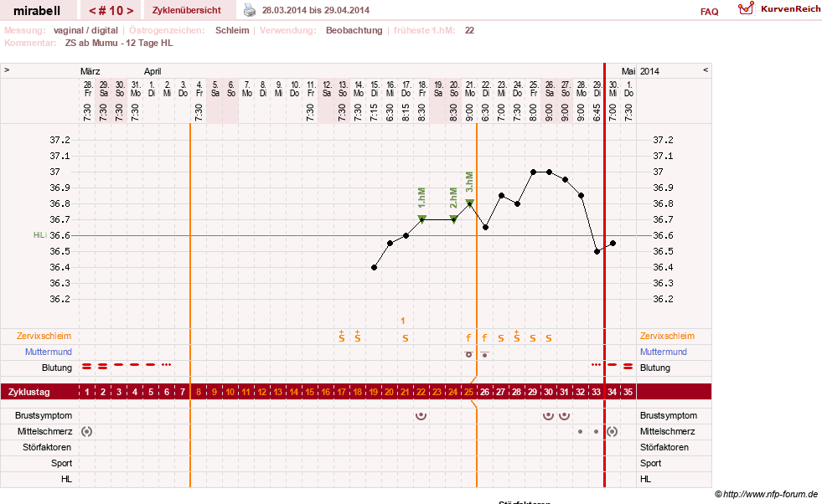Go to previous cycle with the < arrow before # 10
822x504 pixels.
click(x=92, y=11)
